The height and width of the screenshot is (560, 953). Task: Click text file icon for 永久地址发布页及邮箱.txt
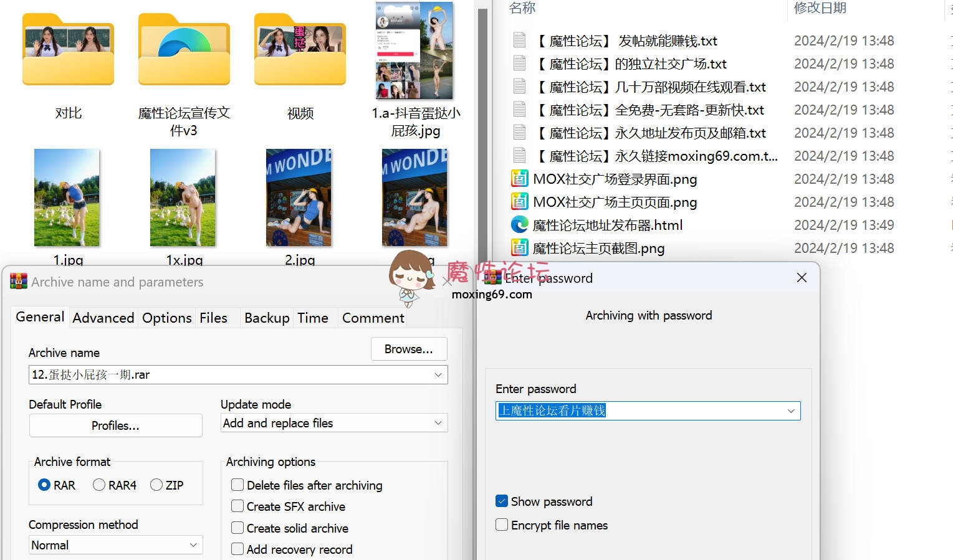coord(519,133)
